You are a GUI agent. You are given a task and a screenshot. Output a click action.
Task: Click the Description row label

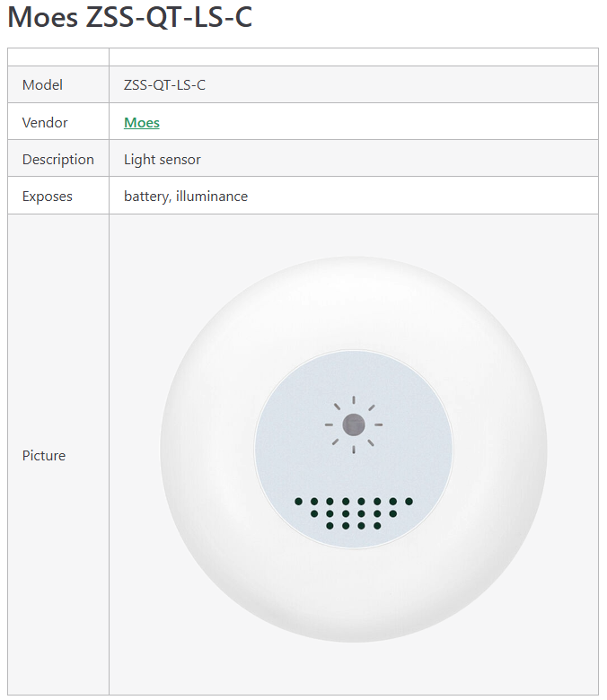[x=58, y=160]
